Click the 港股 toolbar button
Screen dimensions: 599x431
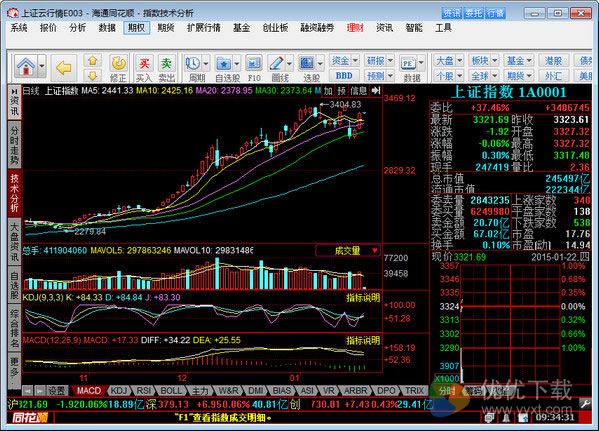click(x=553, y=61)
